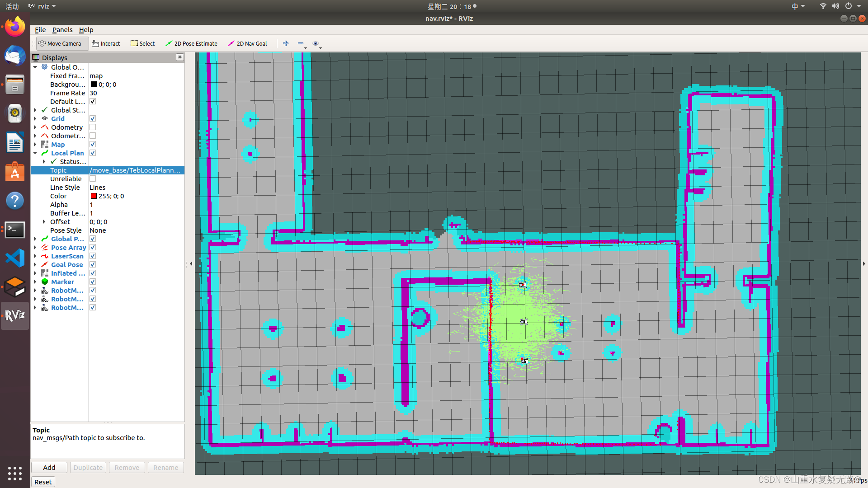Open the input method menu in top bar
The image size is (868, 488).
point(798,6)
